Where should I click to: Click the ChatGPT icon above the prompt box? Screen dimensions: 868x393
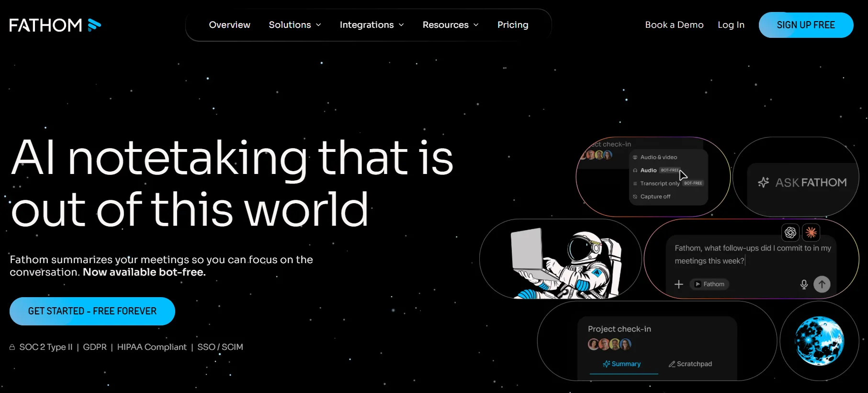[x=790, y=232]
